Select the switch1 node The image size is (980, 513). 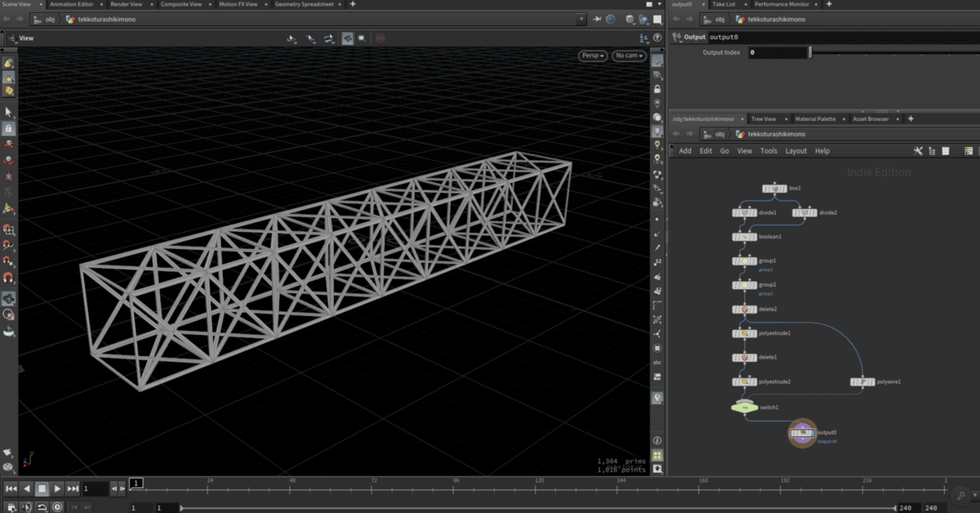(x=745, y=407)
